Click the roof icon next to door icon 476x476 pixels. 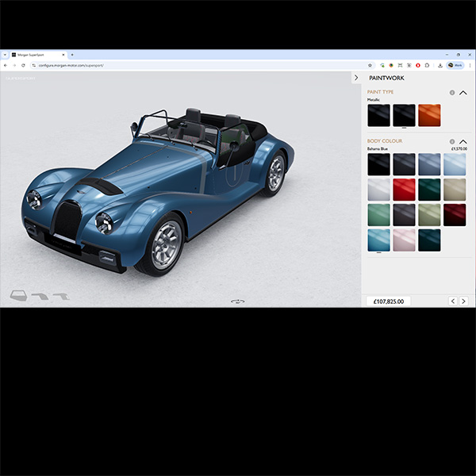point(40,296)
